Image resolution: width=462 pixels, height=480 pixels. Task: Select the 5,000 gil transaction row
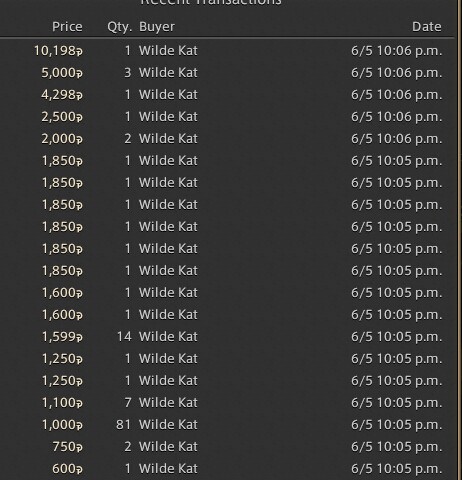click(x=227, y=73)
